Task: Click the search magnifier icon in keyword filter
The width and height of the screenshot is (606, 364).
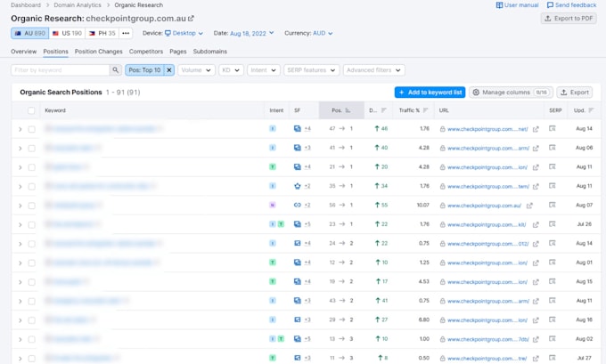Action: (115, 70)
